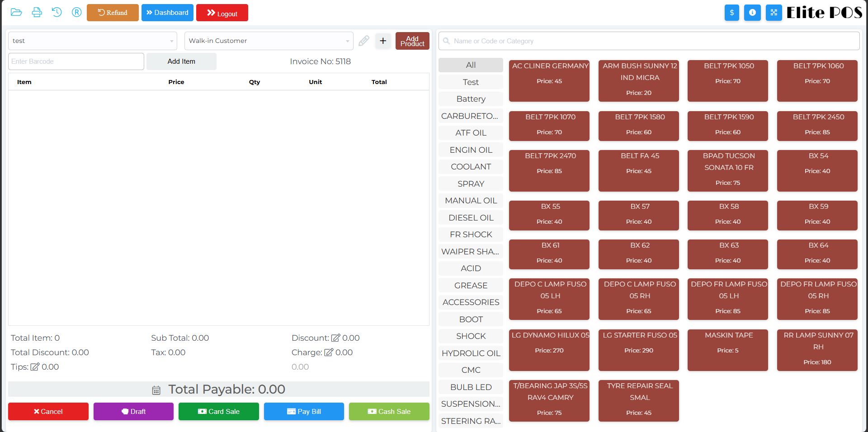Click the dollar sign currency icon
This screenshot has width=868, height=432.
click(732, 13)
